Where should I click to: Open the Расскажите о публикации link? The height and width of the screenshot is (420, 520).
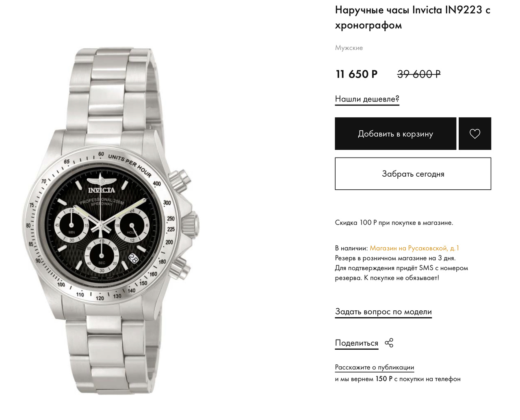[x=374, y=367]
